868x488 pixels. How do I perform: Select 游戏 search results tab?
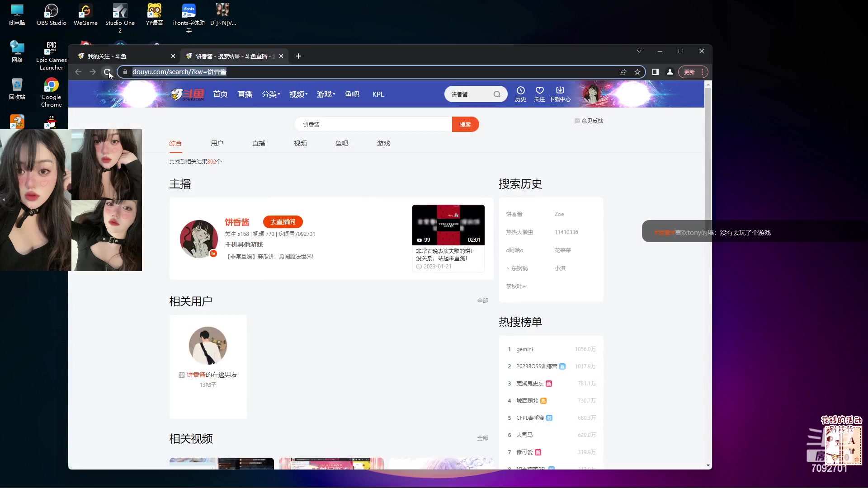coord(383,143)
